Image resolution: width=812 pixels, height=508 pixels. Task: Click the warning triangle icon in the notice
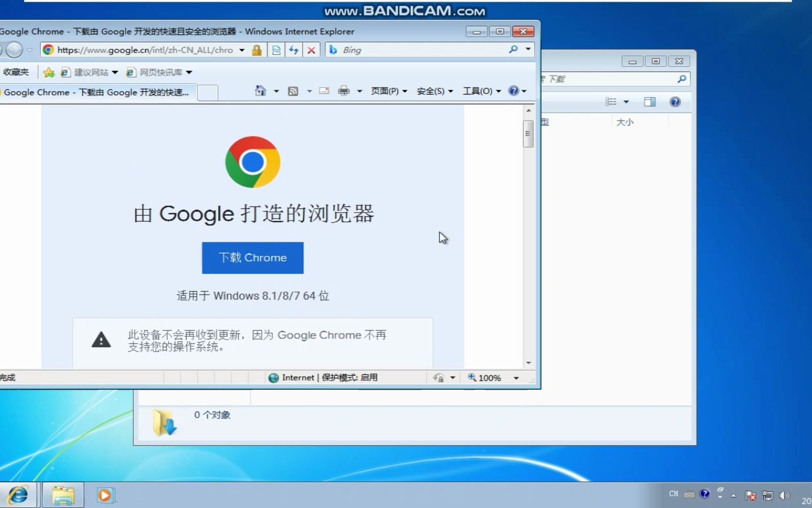(x=101, y=339)
